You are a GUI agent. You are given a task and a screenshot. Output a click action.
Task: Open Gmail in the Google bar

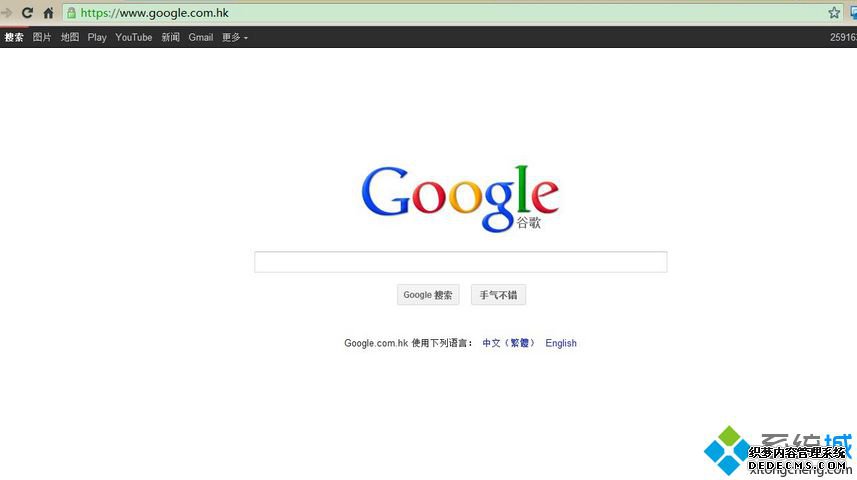[201, 37]
